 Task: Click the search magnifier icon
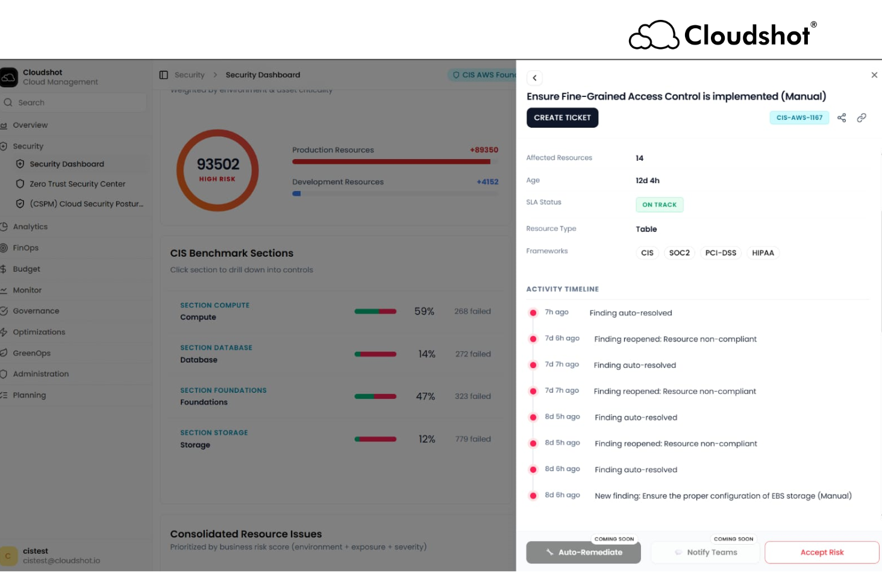pos(8,102)
